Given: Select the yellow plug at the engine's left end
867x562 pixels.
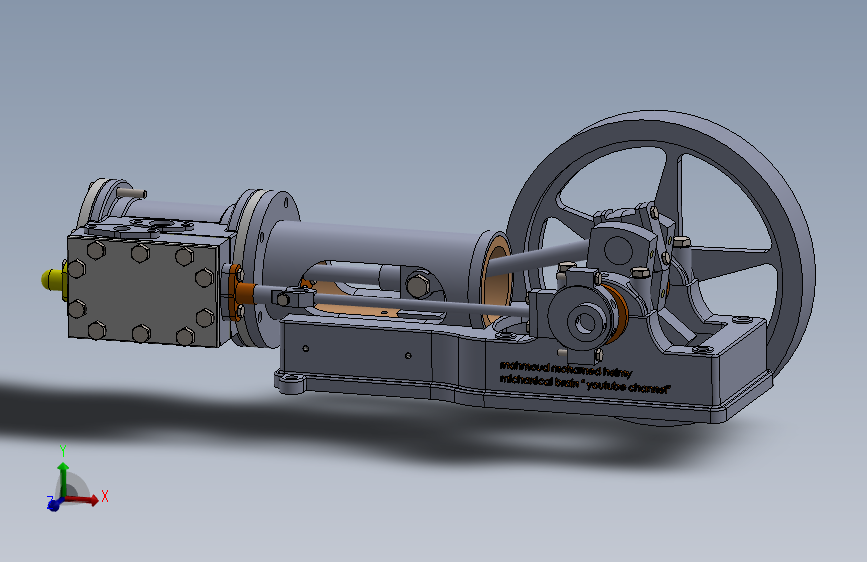Looking at the screenshot, I should point(53,278).
